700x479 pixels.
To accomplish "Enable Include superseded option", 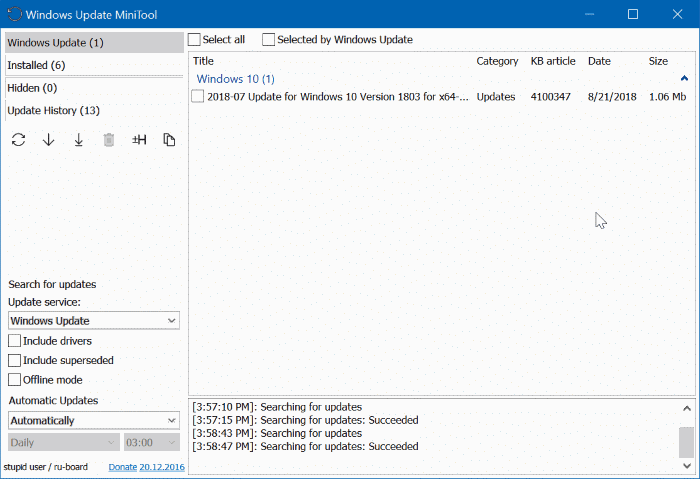I will coord(14,360).
